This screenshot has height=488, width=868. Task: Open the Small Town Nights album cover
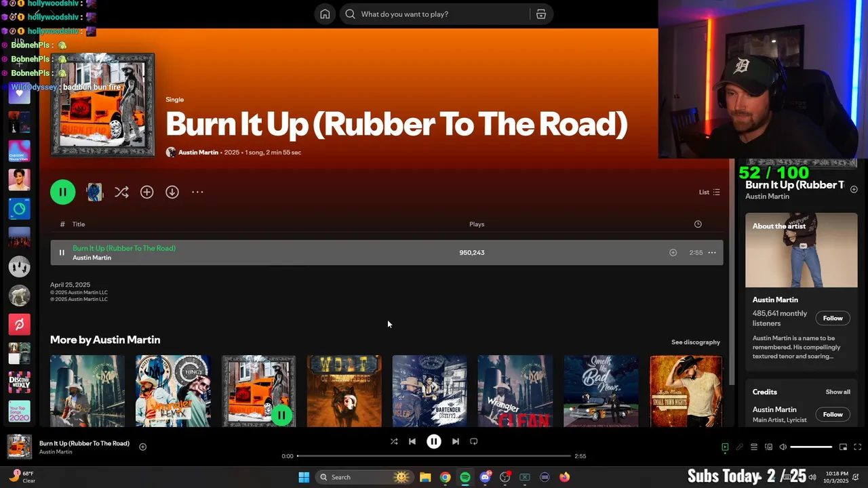pyautogui.click(x=686, y=391)
